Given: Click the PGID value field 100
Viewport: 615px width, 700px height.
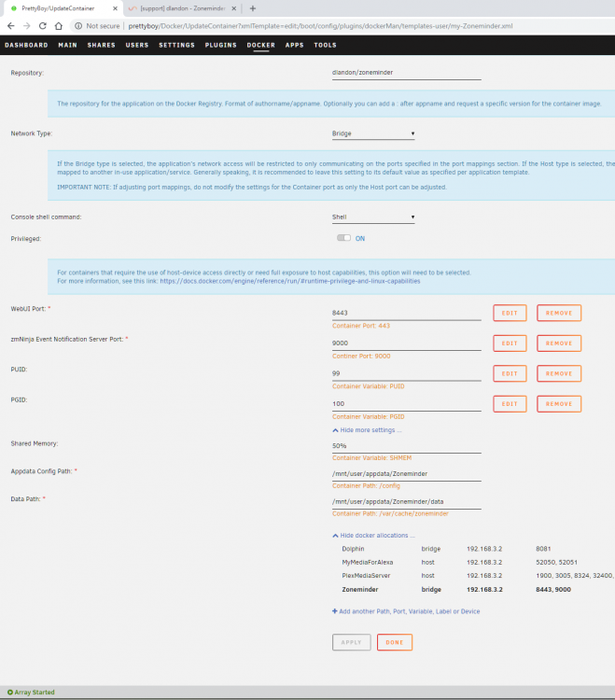Looking at the screenshot, I should [406, 404].
